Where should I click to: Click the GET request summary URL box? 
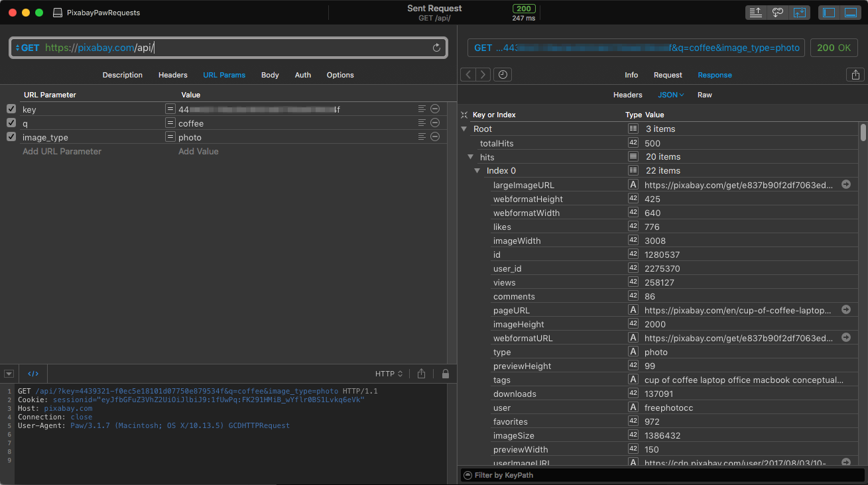click(637, 48)
